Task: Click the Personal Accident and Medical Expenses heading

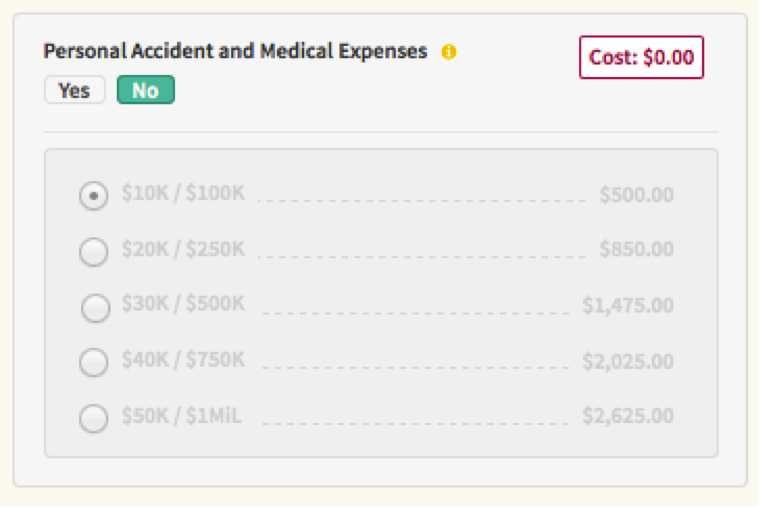Action: coord(235,51)
